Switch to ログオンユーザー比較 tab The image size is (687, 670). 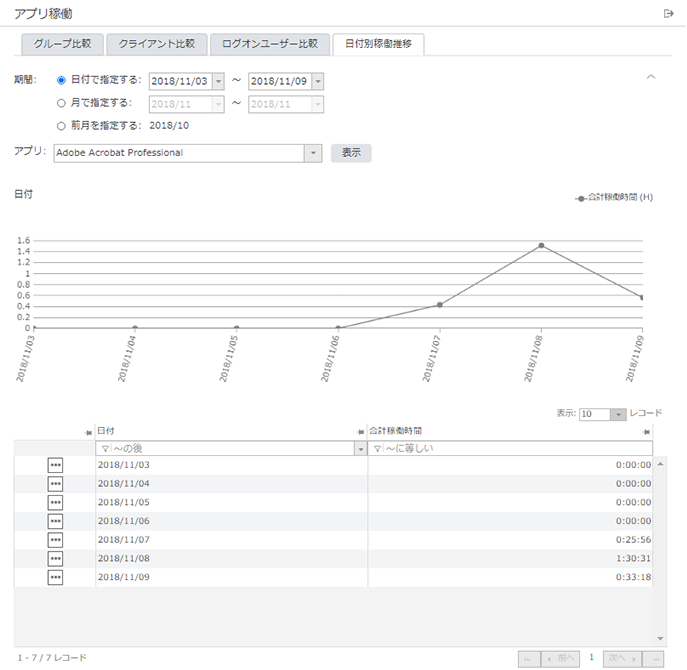(269, 44)
